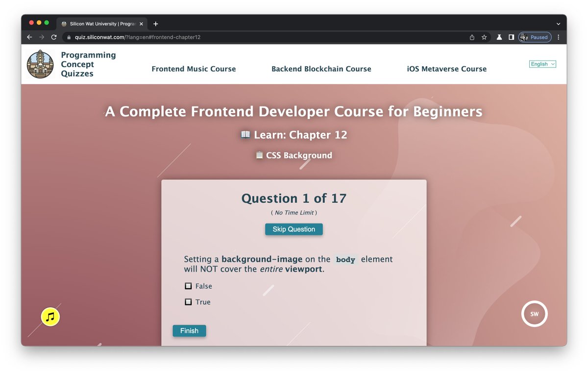Open the Backend Blockchain Course menu
Image resolution: width=588 pixels, height=374 pixels.
(x=321, y=69)
